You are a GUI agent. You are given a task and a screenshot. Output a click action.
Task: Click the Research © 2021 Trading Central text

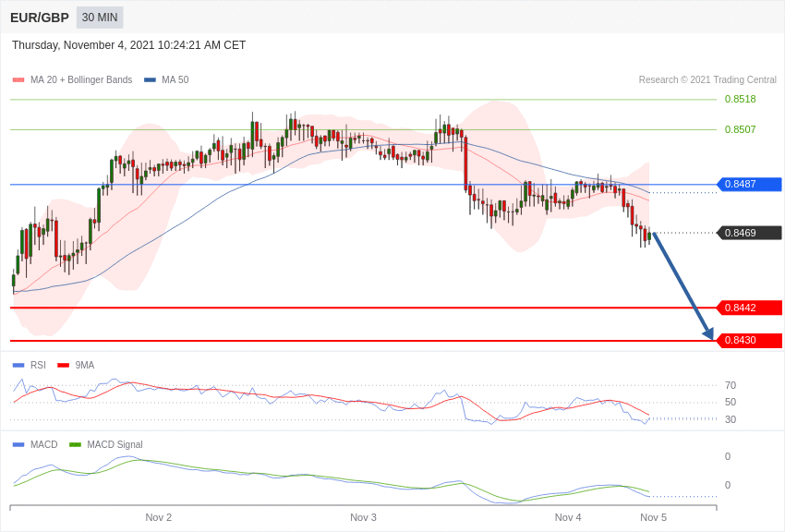point(707,80)
